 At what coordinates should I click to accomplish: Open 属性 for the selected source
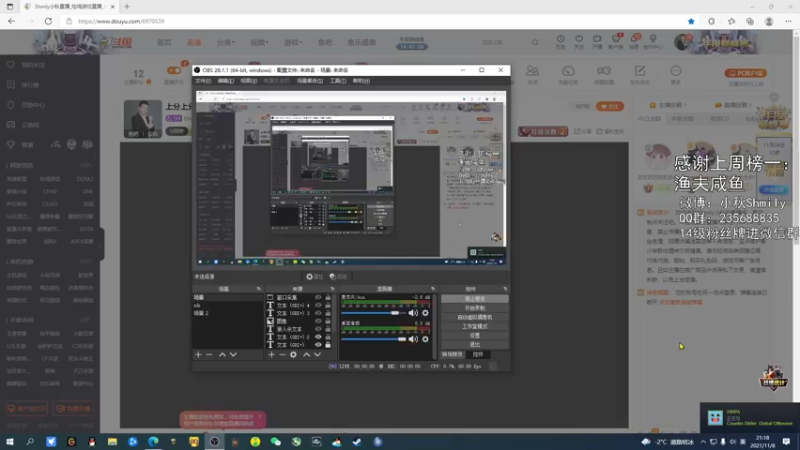314,277
